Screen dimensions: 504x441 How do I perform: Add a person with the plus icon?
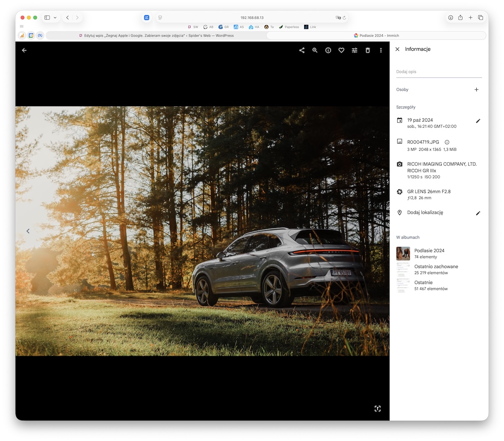pyautogui.click(x=476, y=89)
